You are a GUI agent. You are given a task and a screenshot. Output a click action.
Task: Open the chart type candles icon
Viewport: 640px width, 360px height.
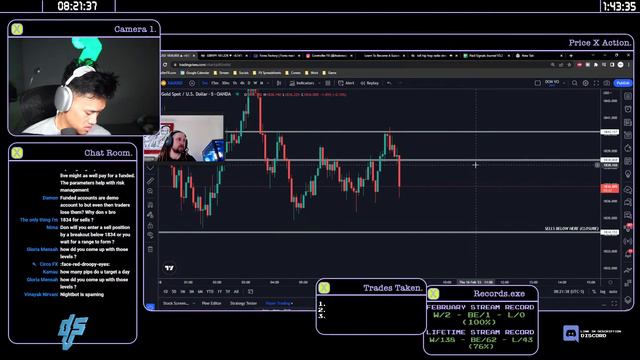click(279, 83)
